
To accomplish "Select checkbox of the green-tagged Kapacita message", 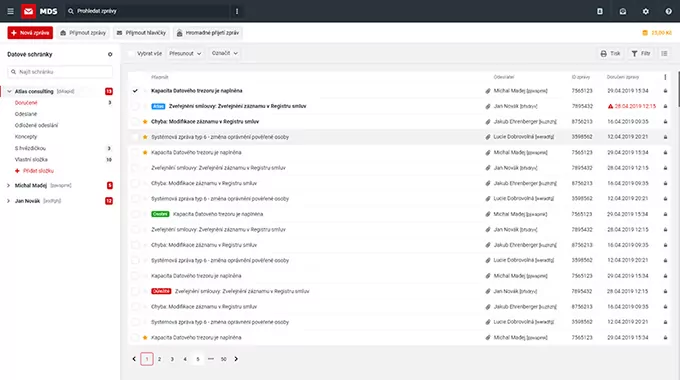I will pyautogui.click(x=135, y=214).
